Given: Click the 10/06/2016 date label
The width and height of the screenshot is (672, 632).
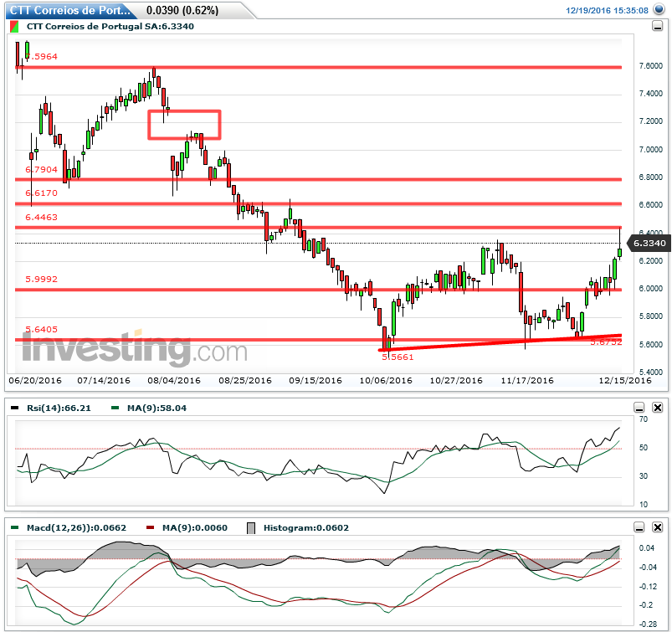Looking at the screenshot, I should click(x=386, y=380).
